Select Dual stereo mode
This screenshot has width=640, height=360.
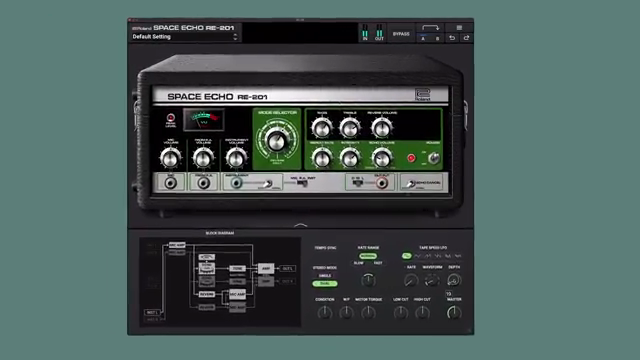pyautogui.click(x=325, y=283)
